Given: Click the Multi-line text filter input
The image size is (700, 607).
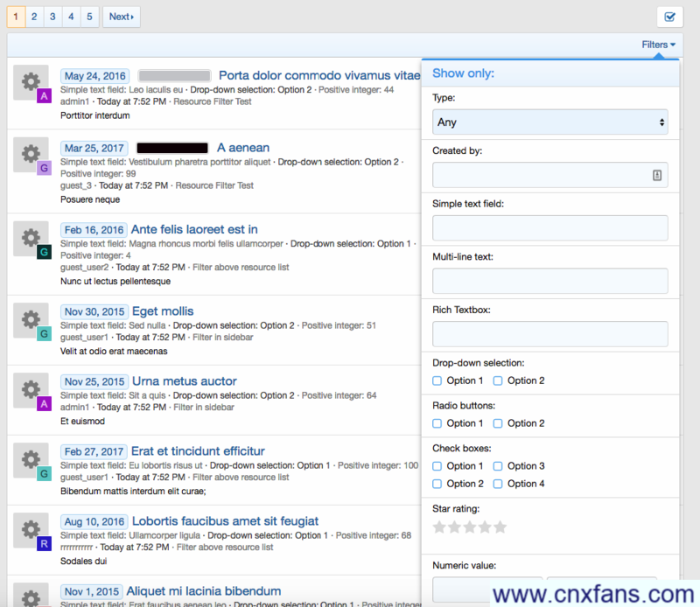Looking at the screenshot, I should coord(550,281).
